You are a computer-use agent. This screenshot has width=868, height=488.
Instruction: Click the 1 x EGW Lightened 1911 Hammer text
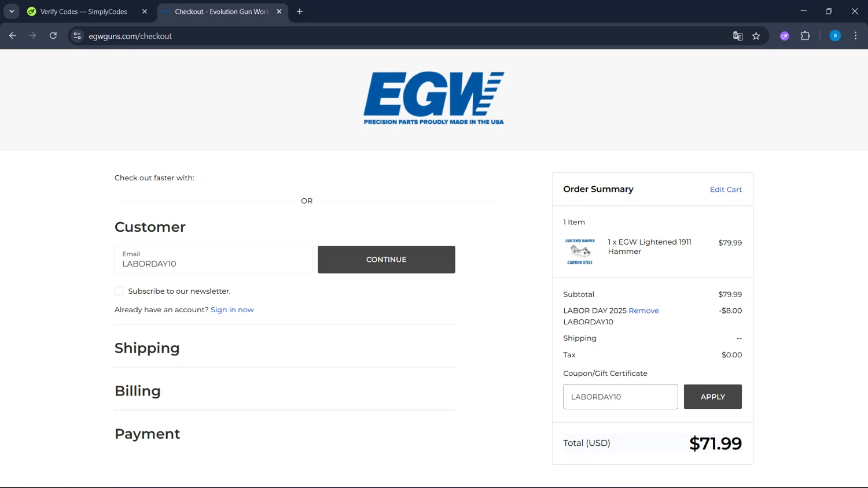(649, 247)
